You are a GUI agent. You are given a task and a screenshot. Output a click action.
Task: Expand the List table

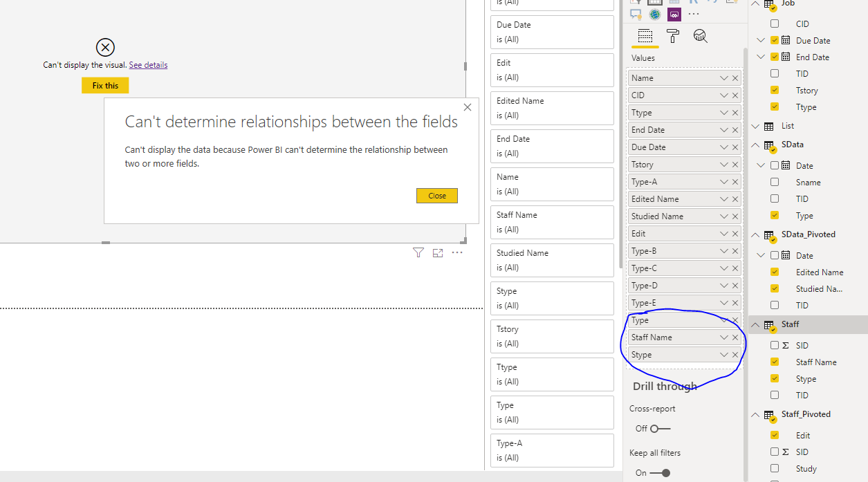(755, 126)
